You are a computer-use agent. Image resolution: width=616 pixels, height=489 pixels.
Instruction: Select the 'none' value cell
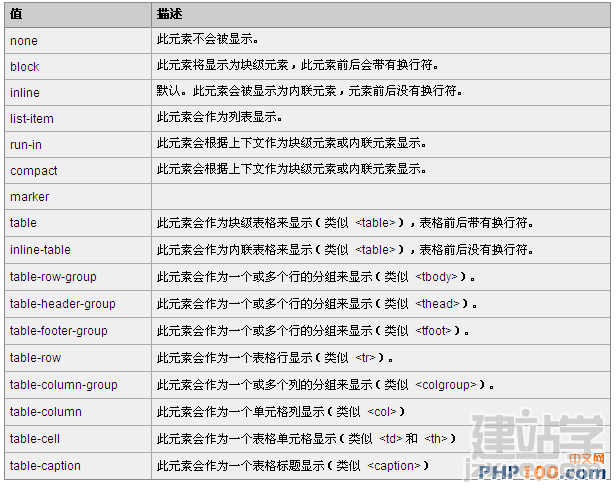click(78, 40)
